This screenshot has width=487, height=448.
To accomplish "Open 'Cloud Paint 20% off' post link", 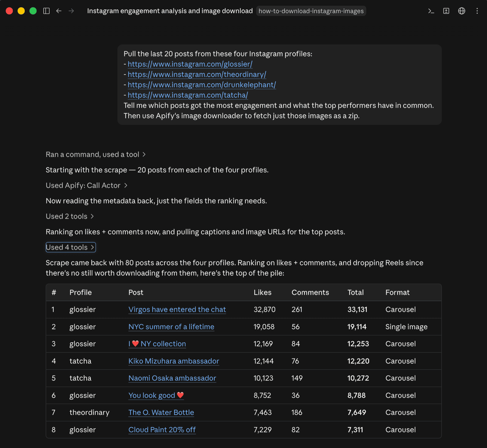I will [162, 430].
